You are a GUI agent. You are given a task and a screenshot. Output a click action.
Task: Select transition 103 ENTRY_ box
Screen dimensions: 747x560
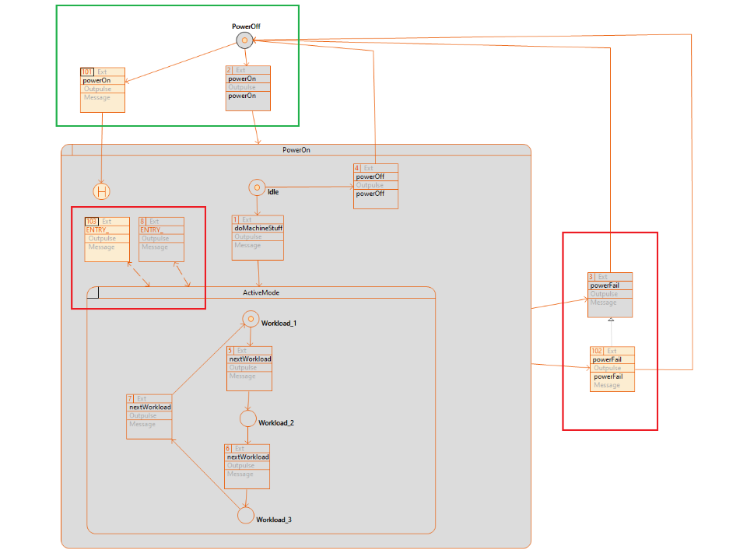107,239
